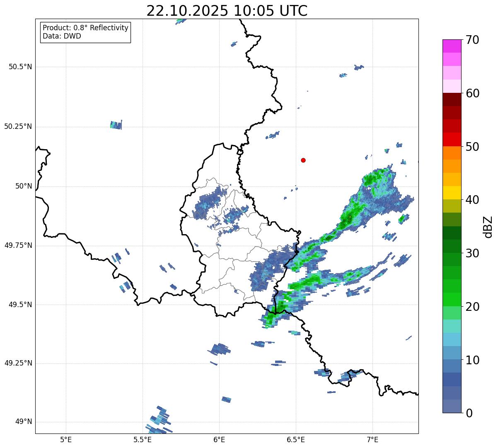Screen dimensions: 498x448
Task: Click the yellow swatch just above 40
Action: [452, 193]
